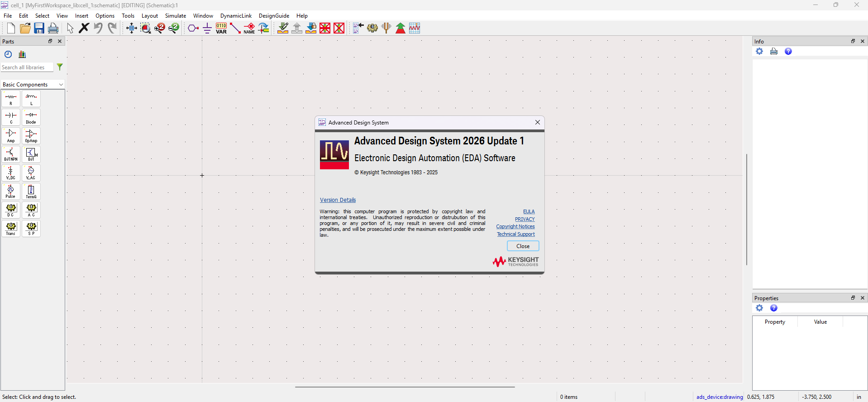Open the Simulate menu
This screenshot has height=402, width=868.
click(175, 16)
